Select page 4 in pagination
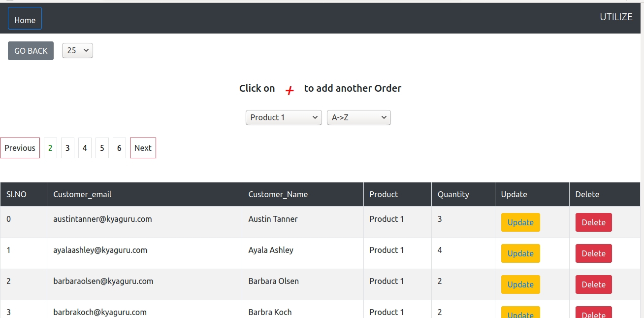The height and width of the screenshot is (318, 644). 85,148
